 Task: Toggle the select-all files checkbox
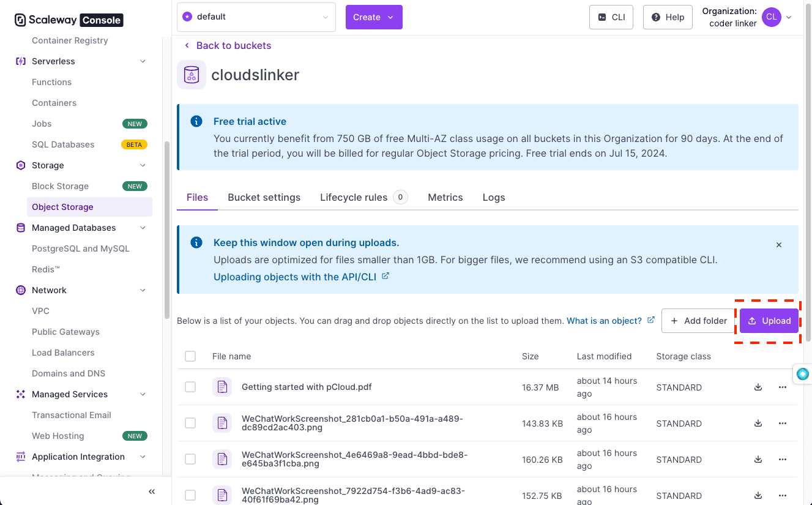pyautogui.click(x=190, y=356)
